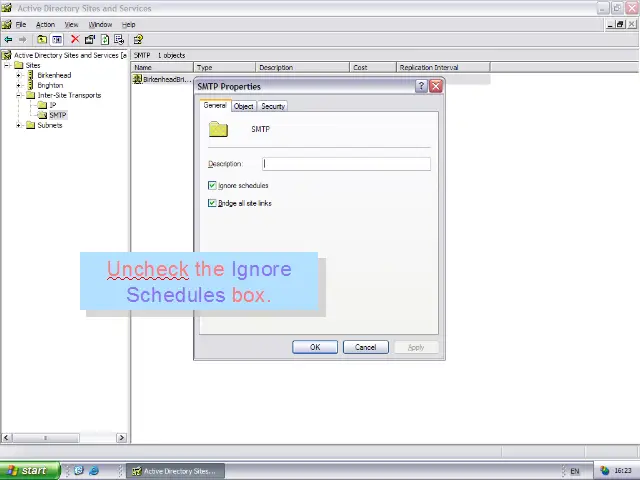
Task: Expand the Subnets tree node
Action: 19,125
